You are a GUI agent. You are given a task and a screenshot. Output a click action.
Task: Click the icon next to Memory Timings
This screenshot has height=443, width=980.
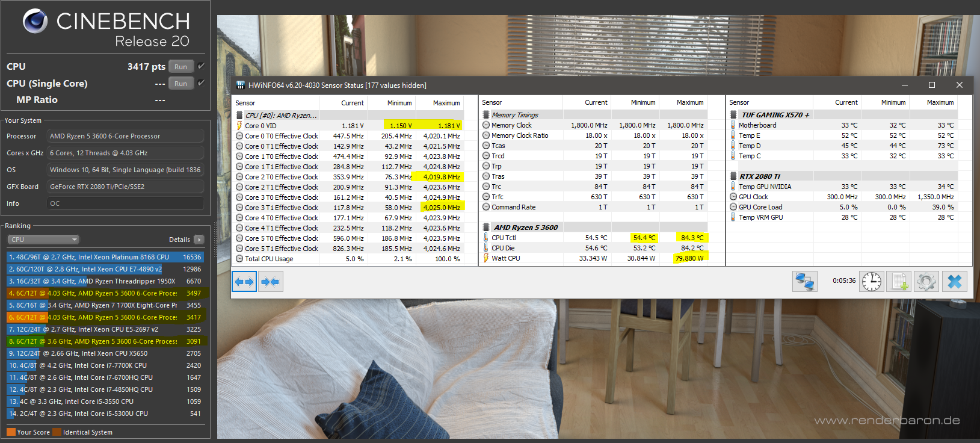[486, 114]
